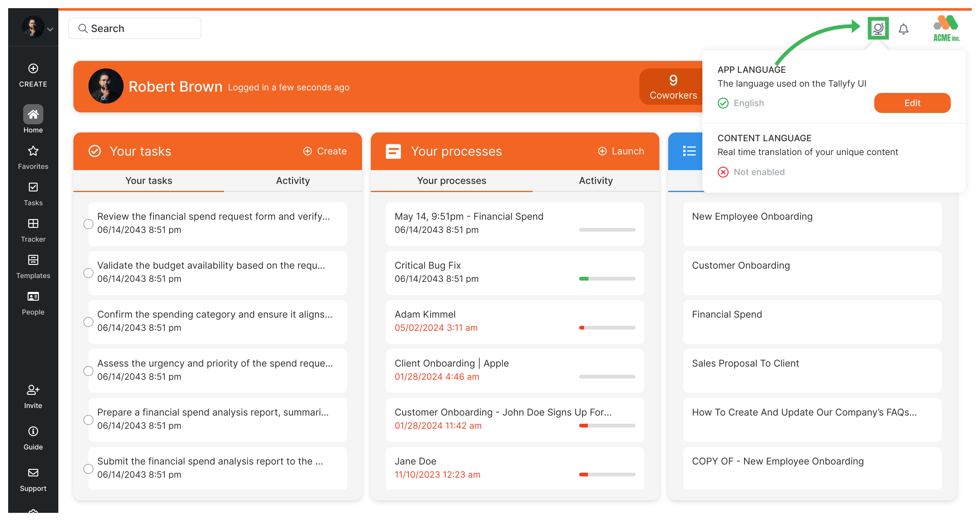This screenshot has height=521, width=980.
Task: Click the Tasks checklist icon
Action: click(33, 187)
